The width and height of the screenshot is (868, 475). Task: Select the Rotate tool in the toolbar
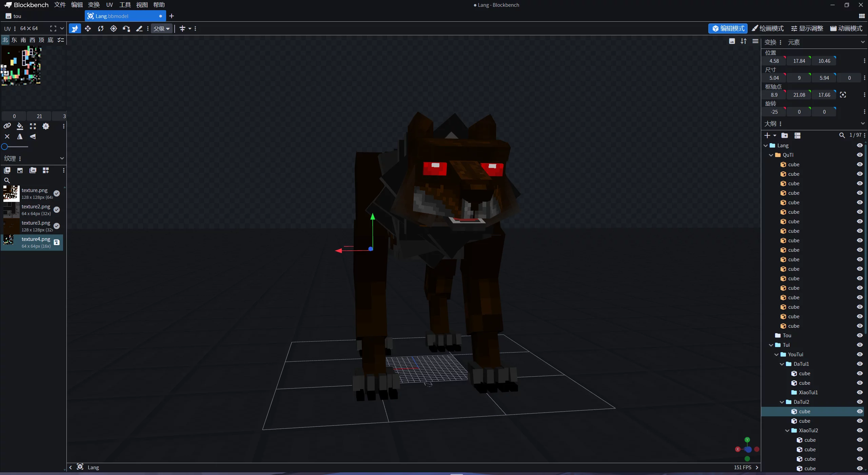[101, 28]
